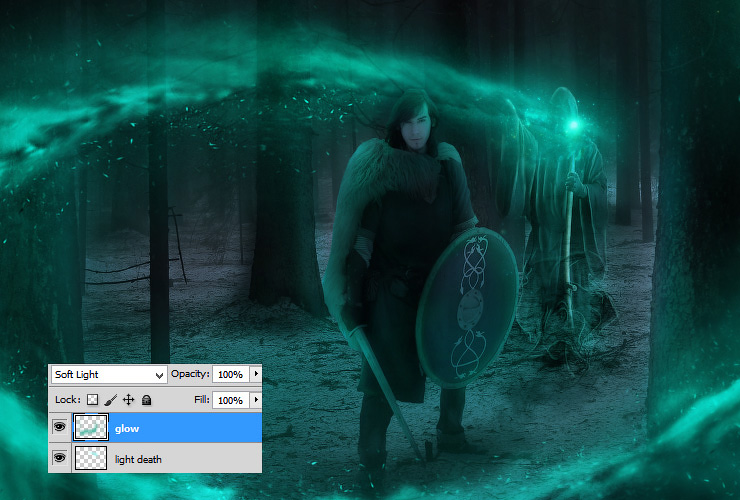Select the light death layer name
The height and width of the screenshot is (500, 740).
(x=138, y=459)
